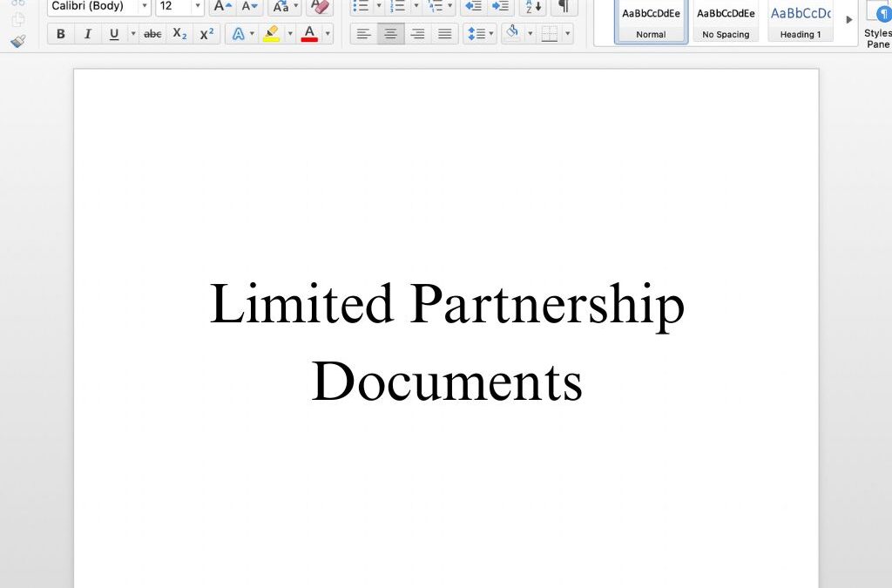Screen dimensions: 892x588
Task: Increase font size with grow icon
Action: (222, 6)
